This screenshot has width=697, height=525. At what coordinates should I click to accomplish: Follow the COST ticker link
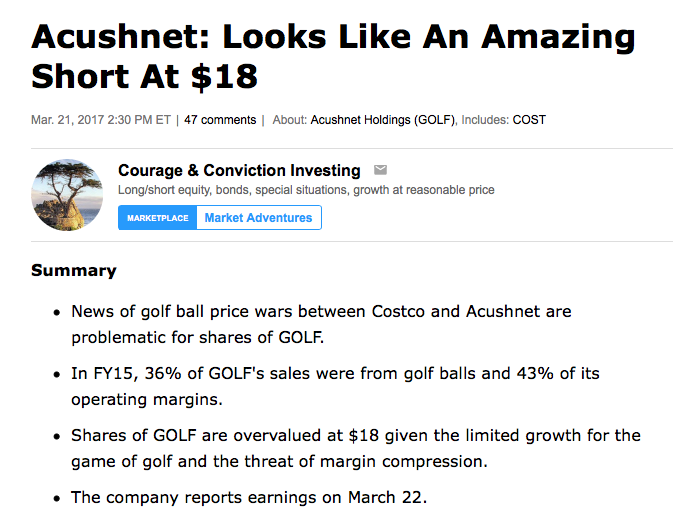pos(529,120)
